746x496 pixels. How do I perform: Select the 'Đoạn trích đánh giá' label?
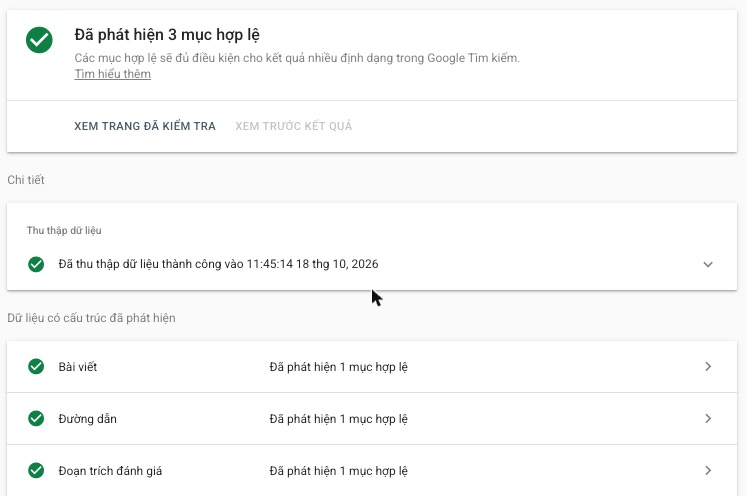[x=110, y=471]
